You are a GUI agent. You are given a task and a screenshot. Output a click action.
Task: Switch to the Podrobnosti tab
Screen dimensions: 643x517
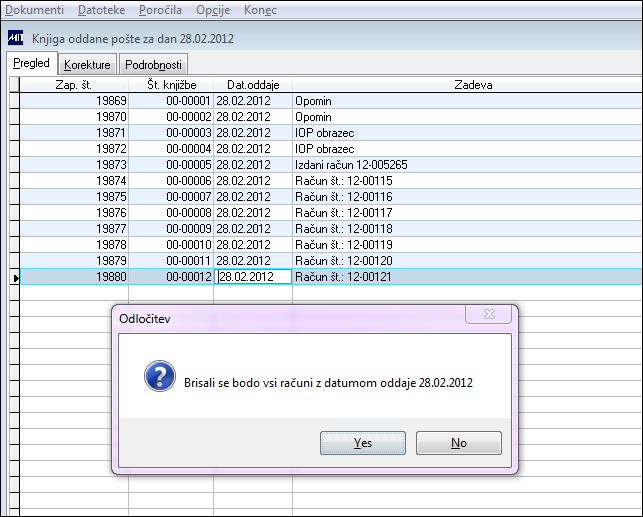pyautogui.click(x=153, y=64)
